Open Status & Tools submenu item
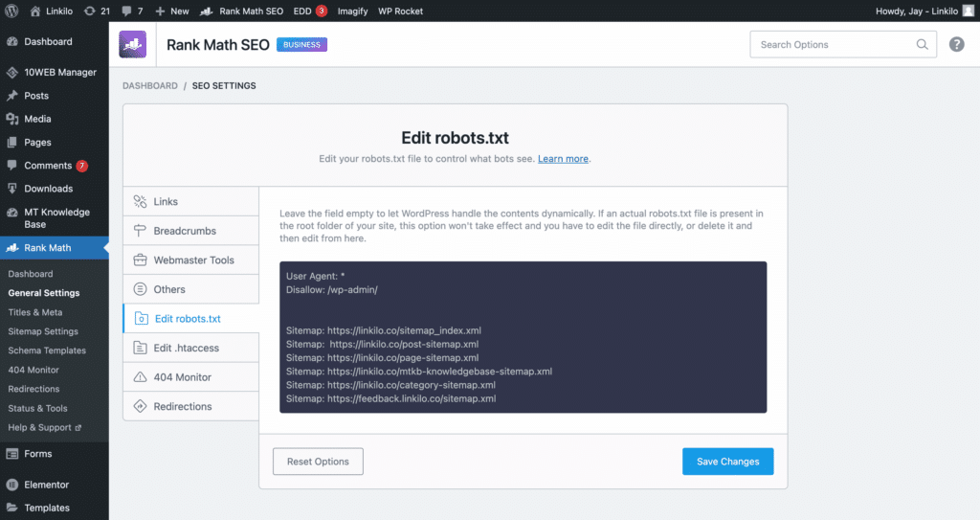 pyautogui.click(x=37, y=408)
